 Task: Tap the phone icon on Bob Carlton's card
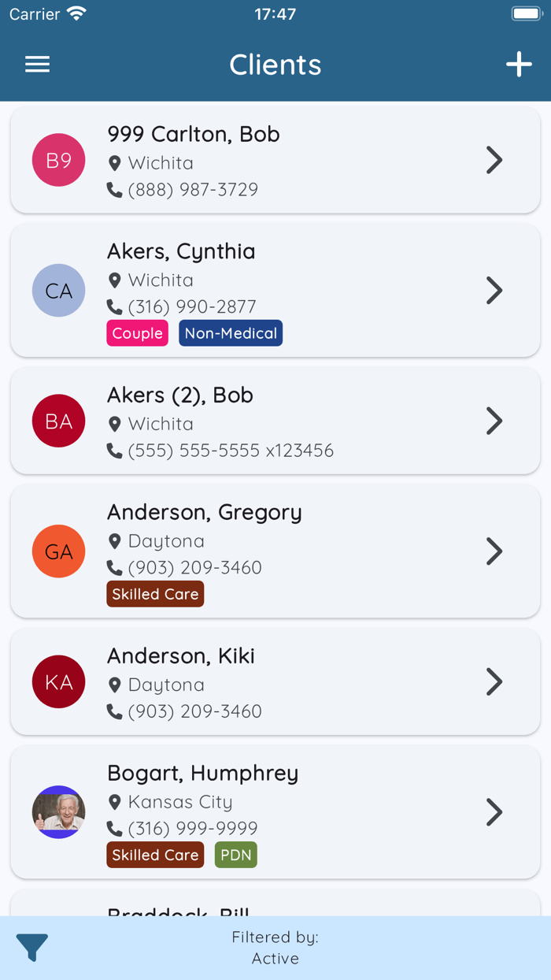coord(116,189)
